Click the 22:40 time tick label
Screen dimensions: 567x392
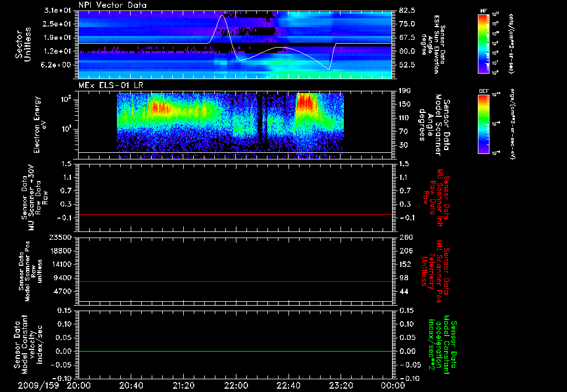click(x=288, y=385)
